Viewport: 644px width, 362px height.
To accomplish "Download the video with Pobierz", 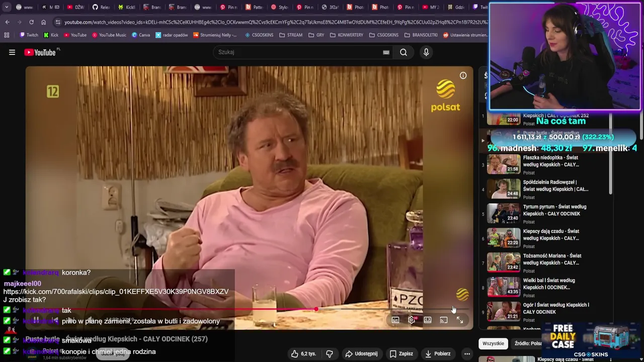I will pos(438,353).
